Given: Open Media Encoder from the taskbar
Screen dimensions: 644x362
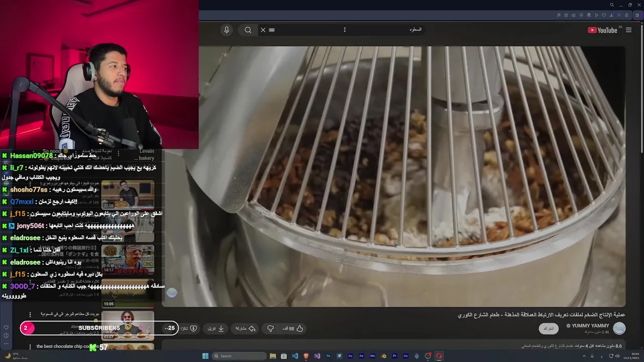Looking at the screenshot, I should pos(372,356).
